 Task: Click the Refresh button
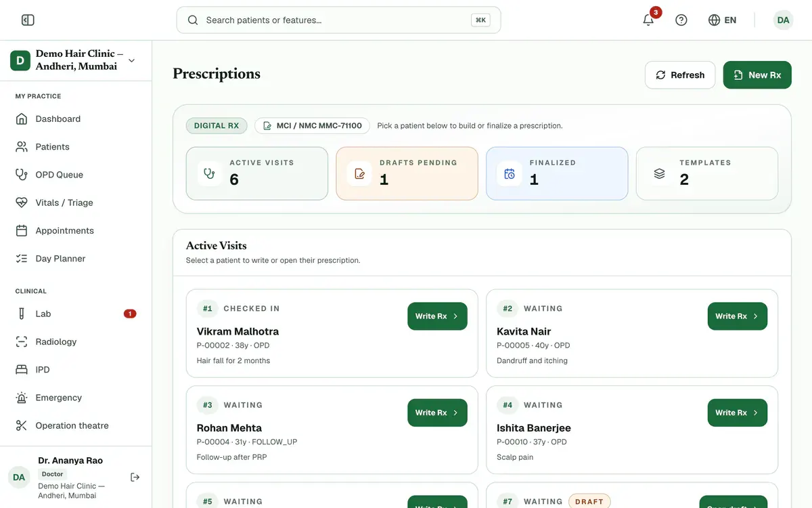coord(680,75)
